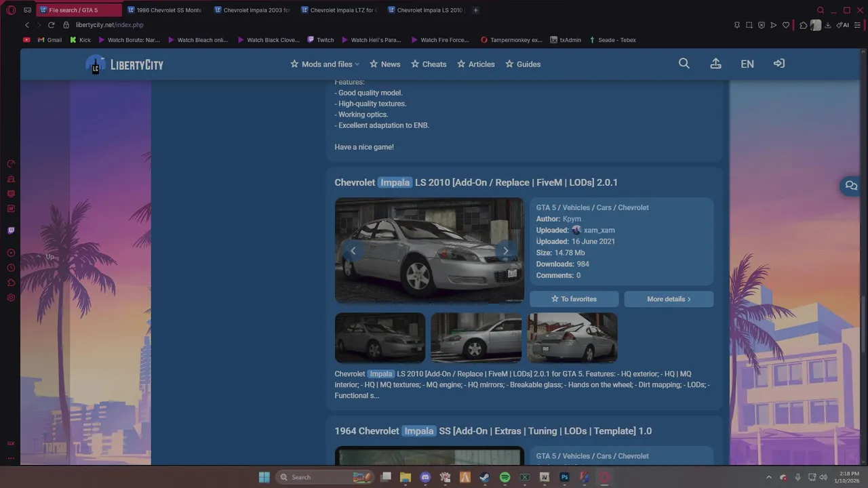Open the sidebar extensions cube icon

[x=11, y=283]
